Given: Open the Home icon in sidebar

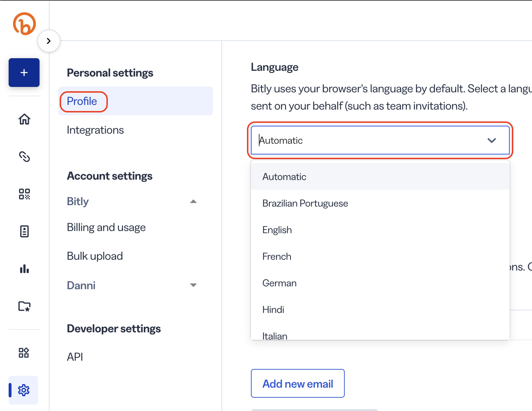Looking at the screenshot, I should tap(24, 119).
